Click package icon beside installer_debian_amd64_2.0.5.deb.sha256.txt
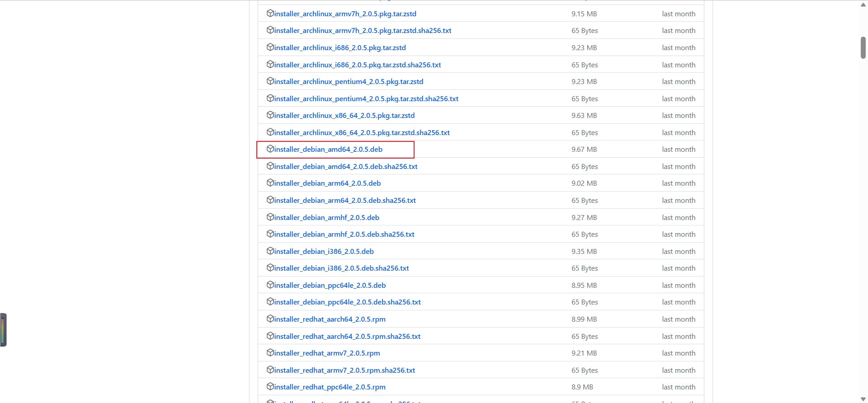868x403 pixels. [x=270, y=166]
